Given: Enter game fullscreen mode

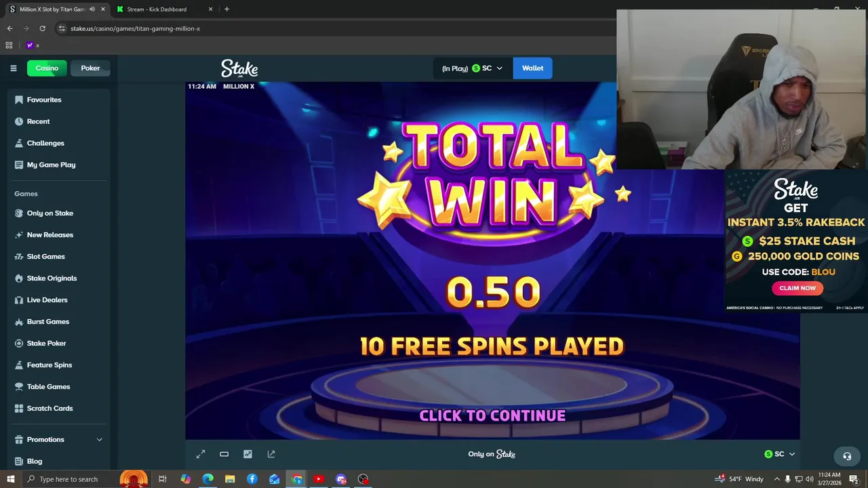Looking at the screenshot, I should (x=201, y=454).
